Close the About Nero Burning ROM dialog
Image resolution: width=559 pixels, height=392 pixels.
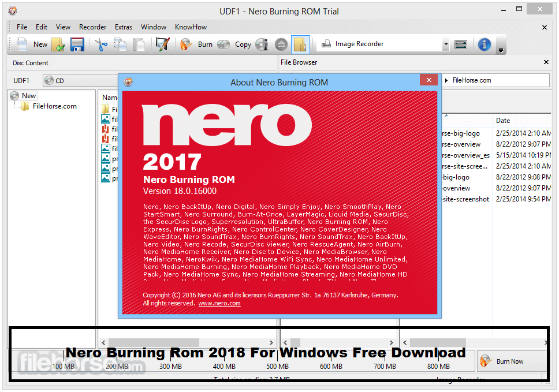pos(429,80)
